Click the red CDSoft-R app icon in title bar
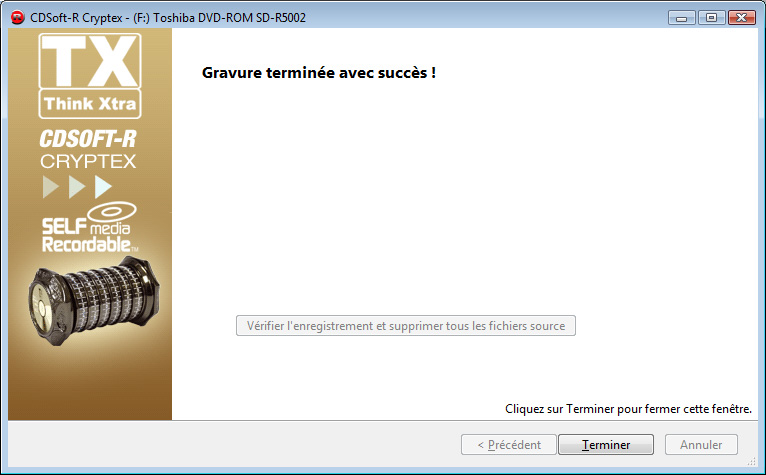The image size is (766, 475). point(18,18)
